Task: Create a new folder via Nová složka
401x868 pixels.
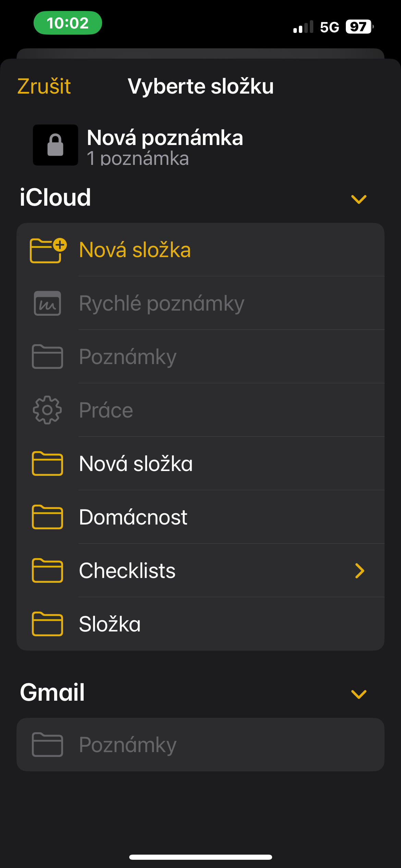Action: click(135, 250)
